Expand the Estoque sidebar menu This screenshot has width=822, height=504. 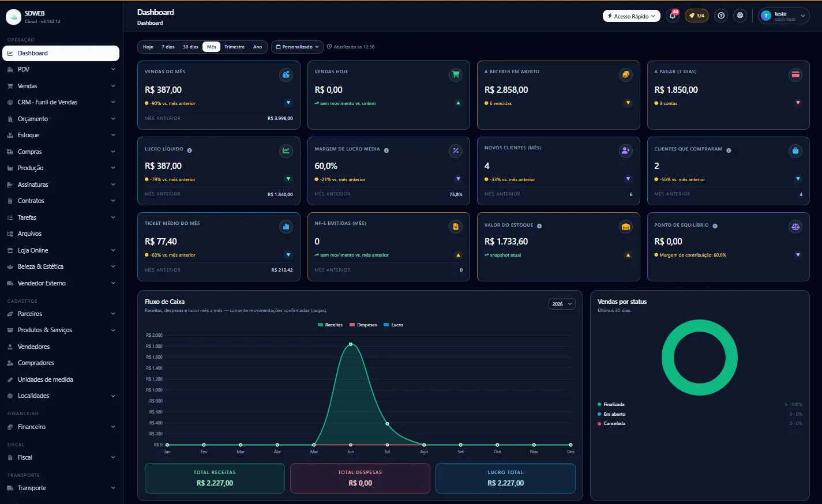61,135
